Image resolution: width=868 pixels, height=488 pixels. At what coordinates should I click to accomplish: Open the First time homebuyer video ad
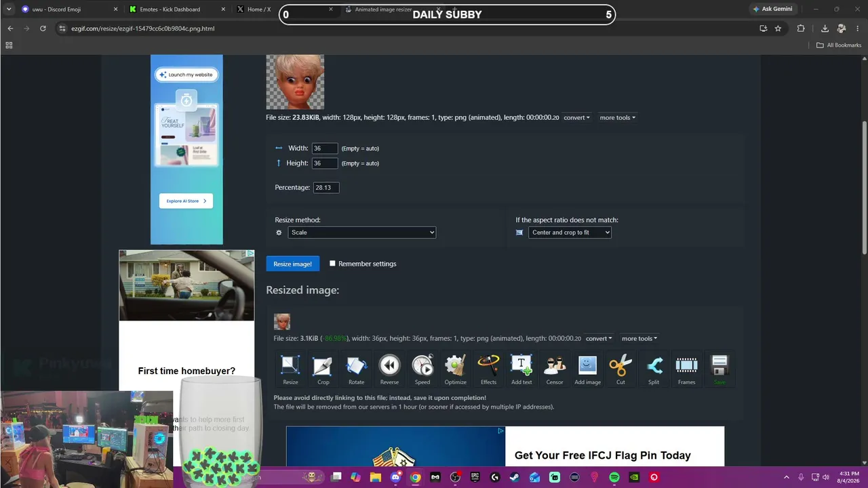click(186, 285)
